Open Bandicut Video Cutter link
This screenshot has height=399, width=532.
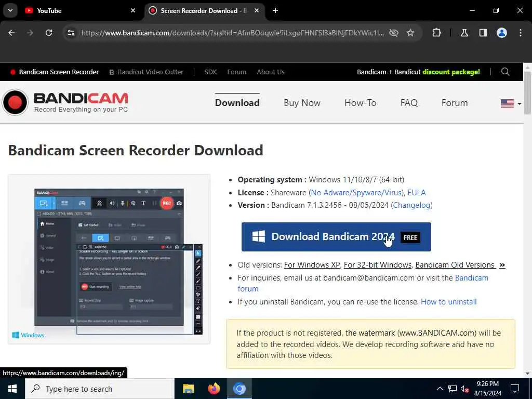pyautogui.click(x=146, y=72)
